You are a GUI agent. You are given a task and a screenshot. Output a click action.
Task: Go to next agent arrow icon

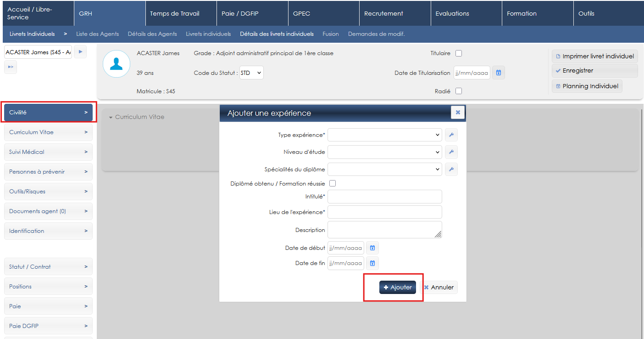pyautogui.click(x=80, y=52)
